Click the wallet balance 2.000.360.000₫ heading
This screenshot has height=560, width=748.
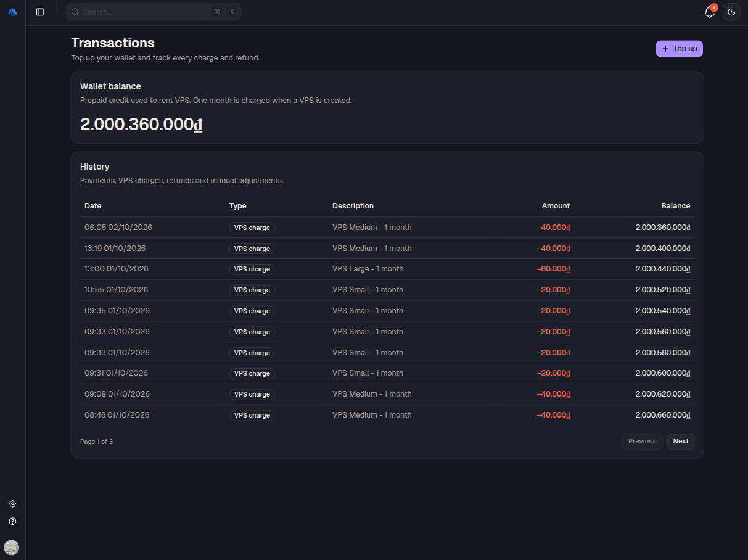click(141, 125)
